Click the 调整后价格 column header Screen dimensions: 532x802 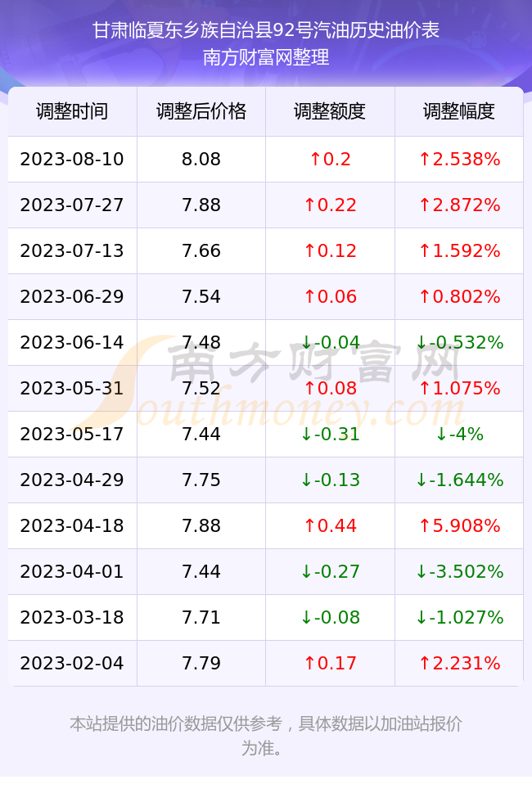[x=201, y=111]
